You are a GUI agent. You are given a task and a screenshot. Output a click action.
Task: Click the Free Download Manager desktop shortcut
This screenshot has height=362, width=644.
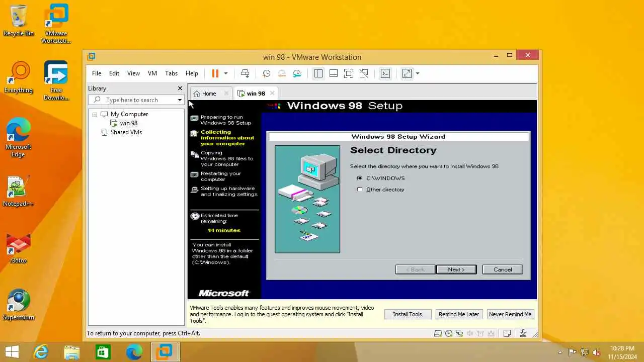pyautogui.click(x=56, y=81)
